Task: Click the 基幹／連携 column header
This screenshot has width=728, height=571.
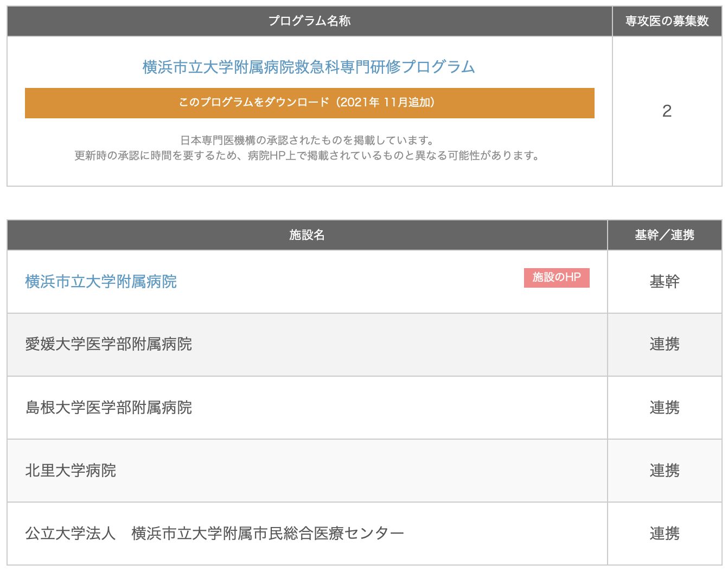Action: tap(665, 235)
